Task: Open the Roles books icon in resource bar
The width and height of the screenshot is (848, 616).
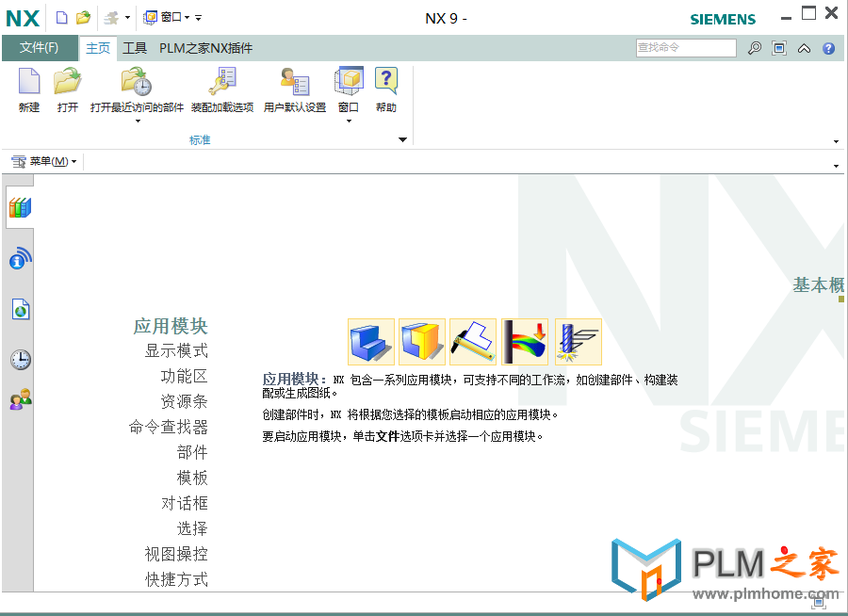Action: 20,207
